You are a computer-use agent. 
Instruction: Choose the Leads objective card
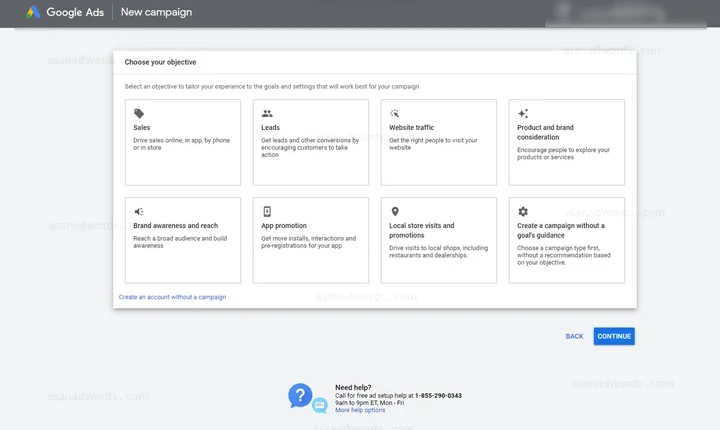tap(311, 142)
